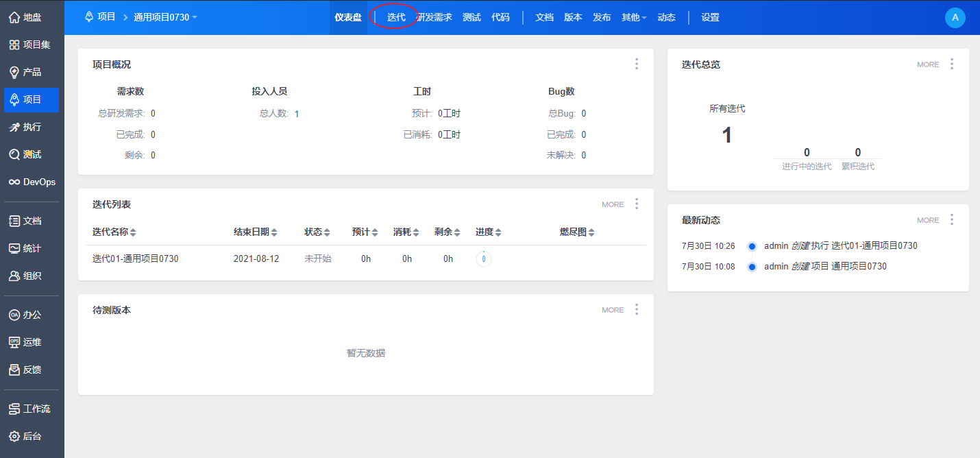Click the 7月30日 10:26 timestamp

click(x=709, y=245)
